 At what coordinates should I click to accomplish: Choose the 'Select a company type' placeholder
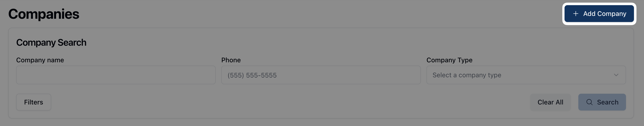point(467,75)
